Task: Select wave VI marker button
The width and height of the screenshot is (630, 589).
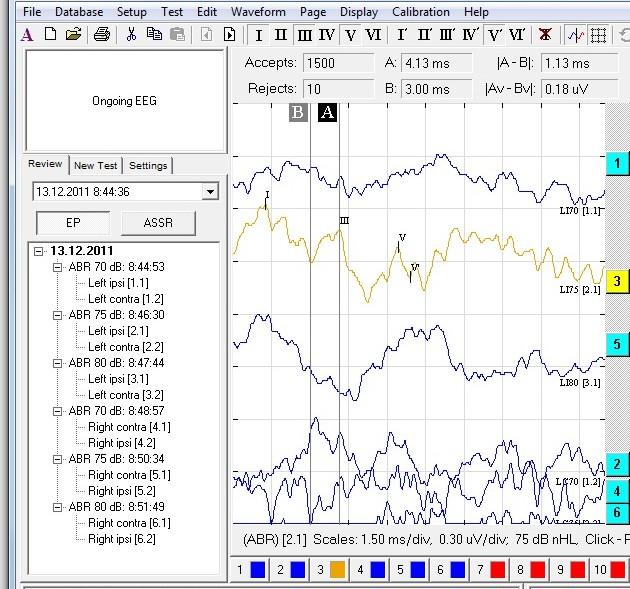Action: click(x=373, y=35)
